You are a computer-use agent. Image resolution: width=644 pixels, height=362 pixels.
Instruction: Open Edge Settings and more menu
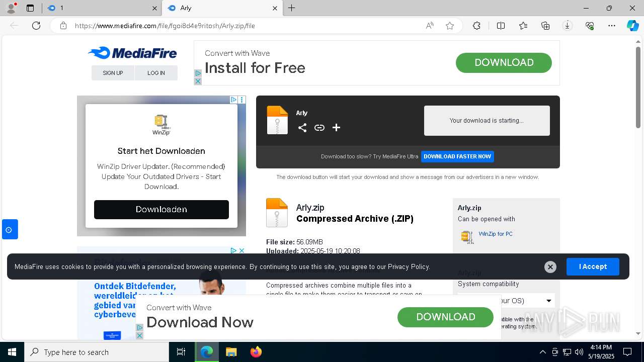[x=612, y=26]
